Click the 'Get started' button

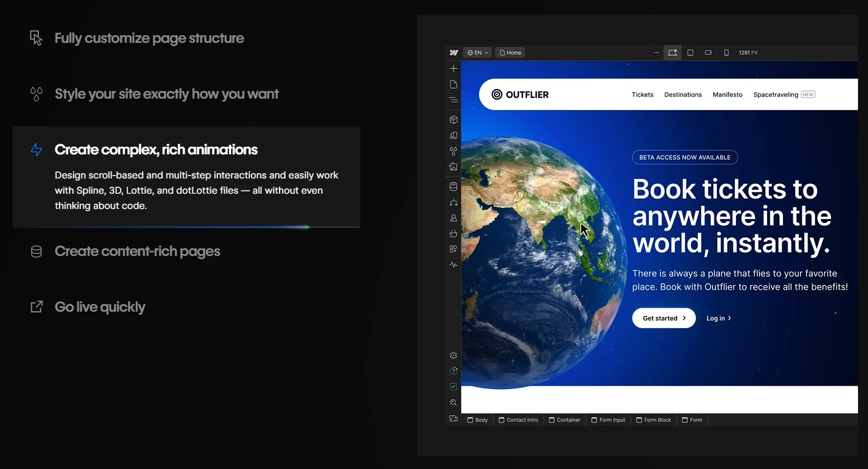(663, 318)
